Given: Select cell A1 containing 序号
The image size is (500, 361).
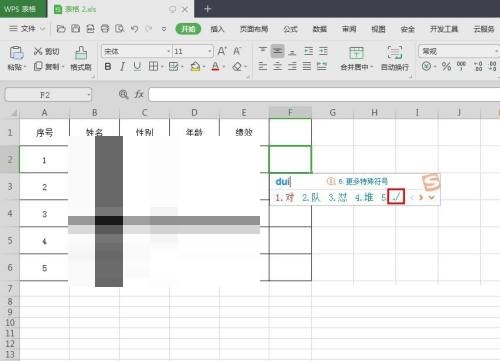Looking at the screenshot, I should point(44,132).
